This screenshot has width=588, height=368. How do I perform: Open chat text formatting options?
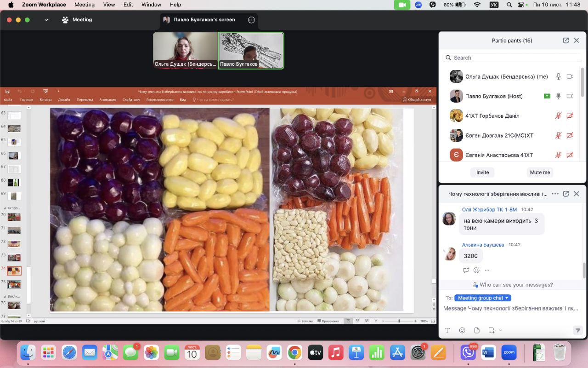tap(447, 330)
